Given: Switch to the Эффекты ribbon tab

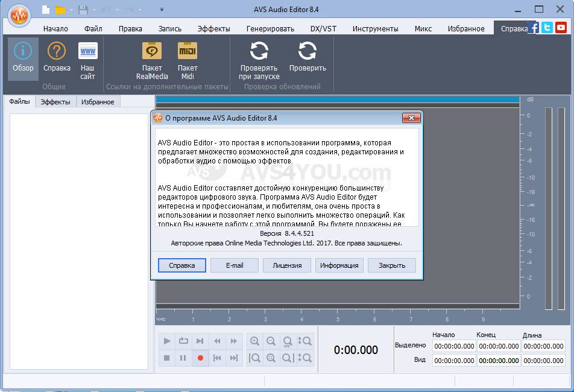Looking at the screenshot, I should tap(214, 28).
